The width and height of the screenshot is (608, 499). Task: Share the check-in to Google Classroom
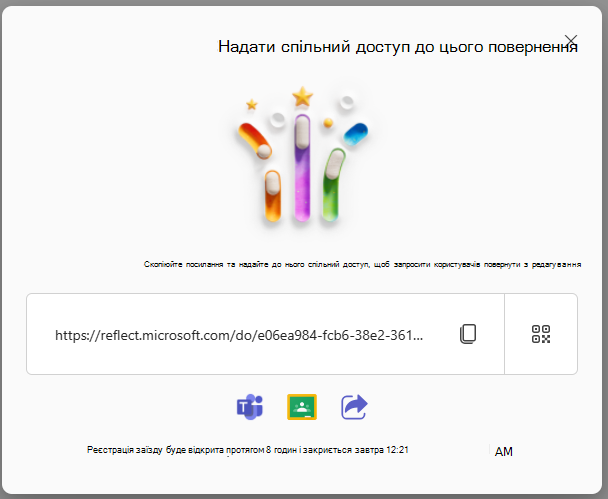tap(302, 407)
